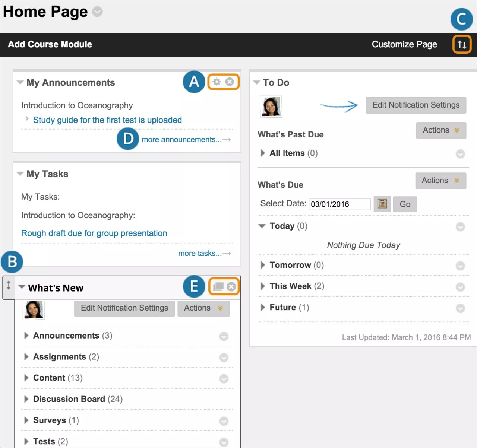Screen dimensions: 477x448
Task: Click the move handle beside What's New
Action: click(x=8, y=287)
